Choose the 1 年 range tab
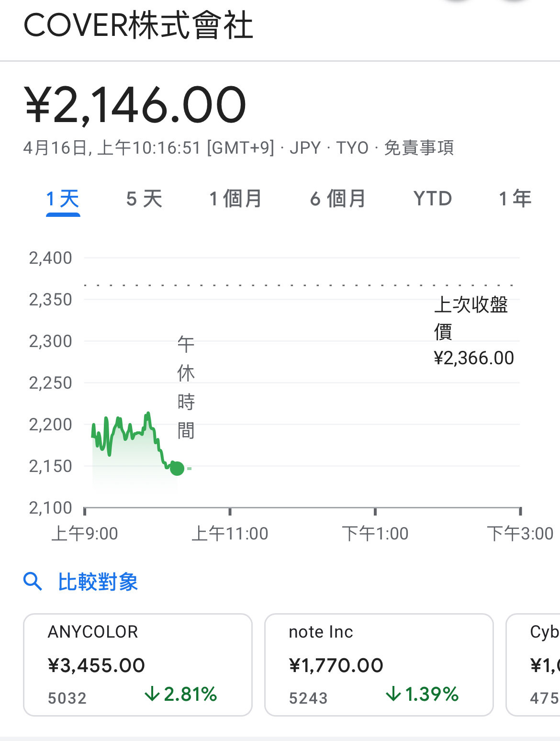This screenshot has width=560, height=741. pyautogui.click(x=515, y=199)
